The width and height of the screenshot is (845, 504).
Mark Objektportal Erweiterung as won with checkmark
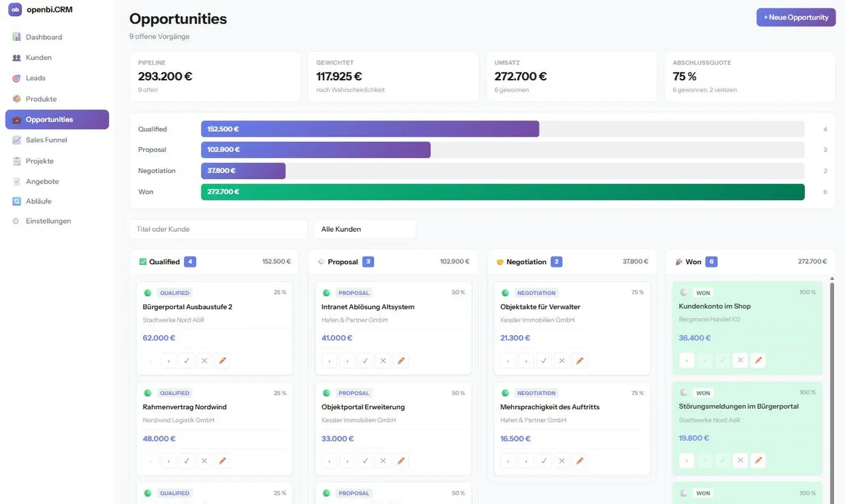(x=365, y=461)
